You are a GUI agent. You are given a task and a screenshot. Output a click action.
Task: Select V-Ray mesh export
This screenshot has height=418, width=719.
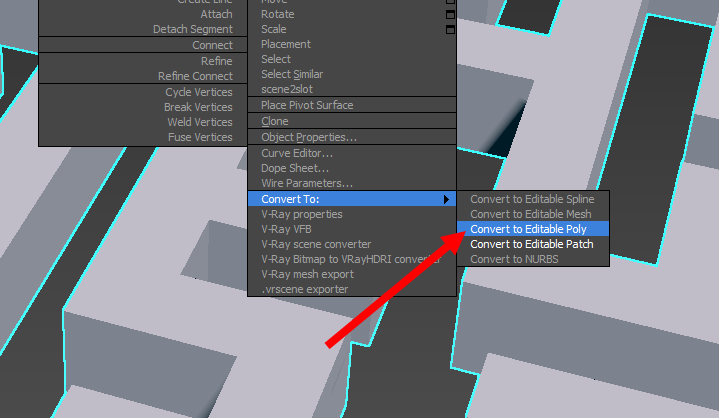point(352,274)
